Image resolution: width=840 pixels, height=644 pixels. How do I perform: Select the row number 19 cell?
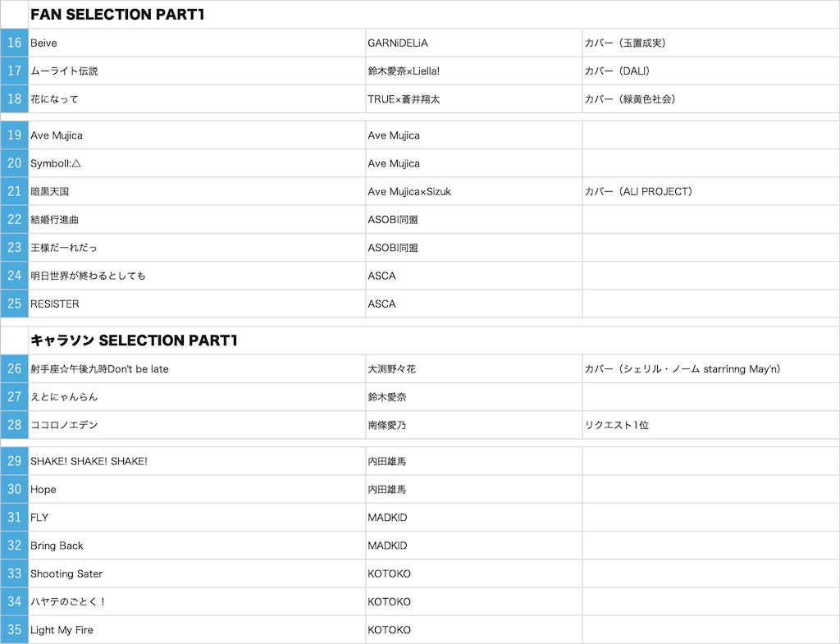(x=14, y=135)
